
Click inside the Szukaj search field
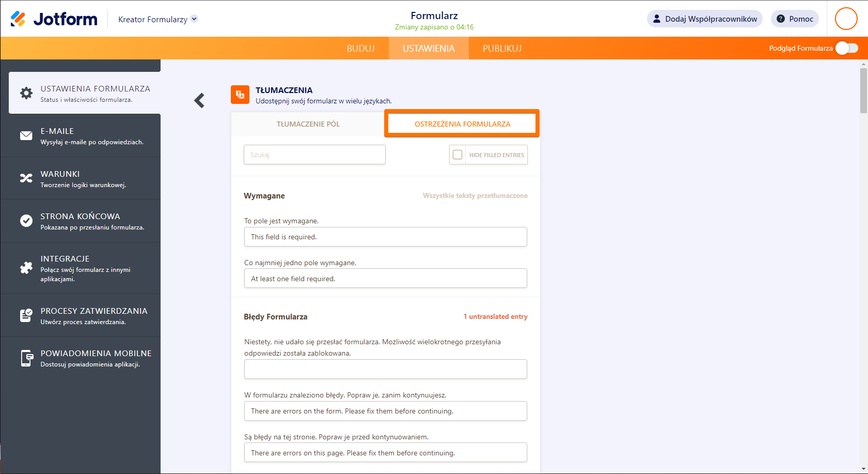coord(314,155)
